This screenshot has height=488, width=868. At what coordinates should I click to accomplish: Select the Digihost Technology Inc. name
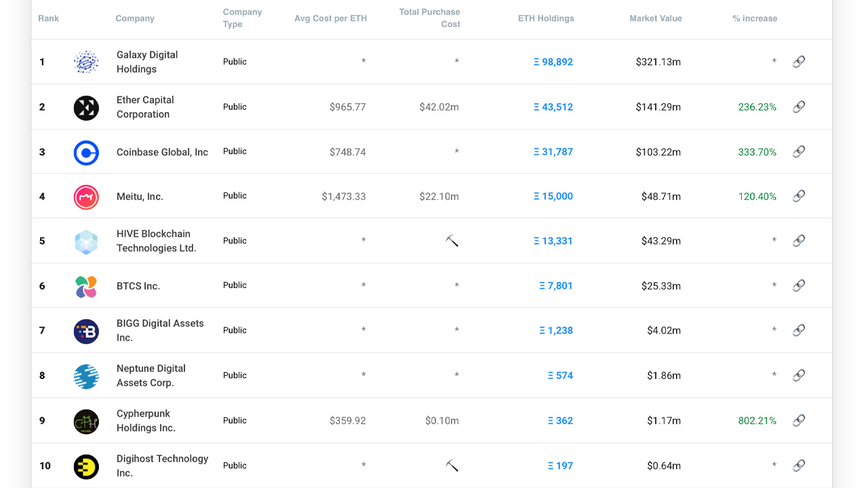162,466
